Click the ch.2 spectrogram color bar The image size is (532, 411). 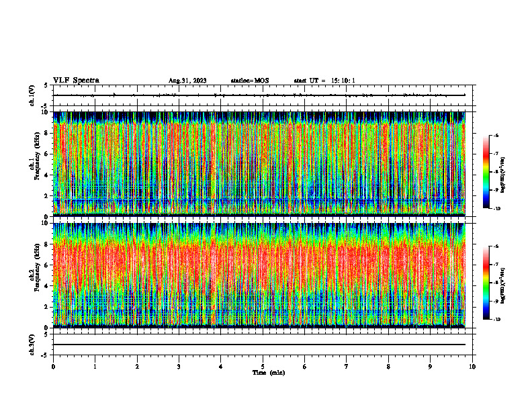486,283
